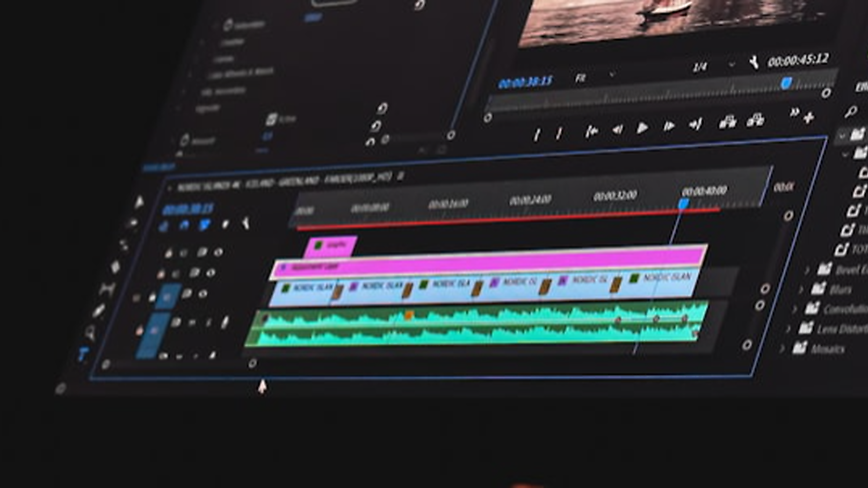Screen dimensions: 868x488
Task: Expand the Bevel Edges presets folder
Action: 807,271
